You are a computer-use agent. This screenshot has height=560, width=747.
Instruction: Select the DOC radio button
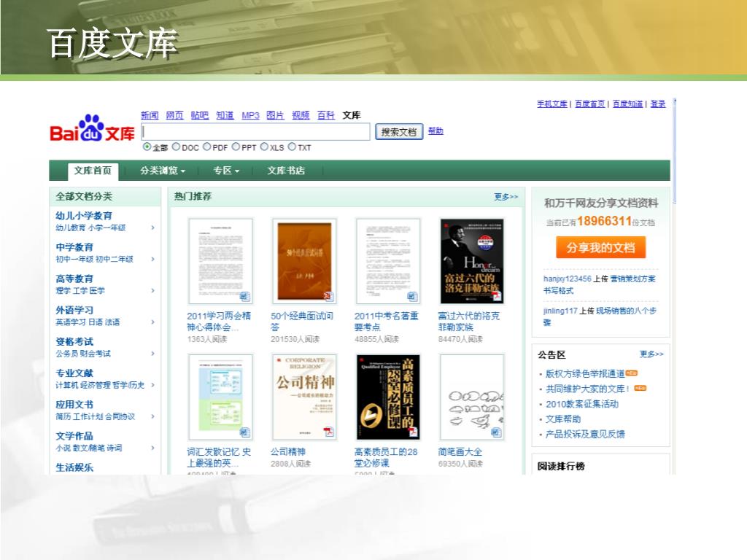click(177, 147)
